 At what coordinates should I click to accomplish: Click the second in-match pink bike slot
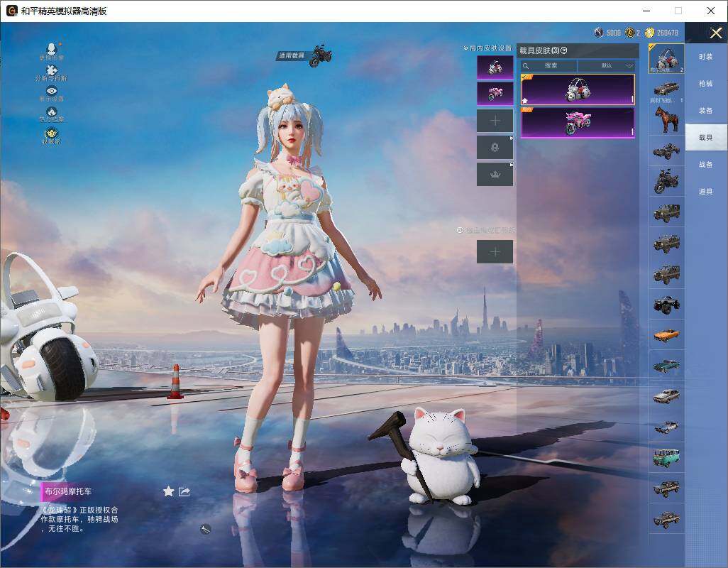[495, 94]
